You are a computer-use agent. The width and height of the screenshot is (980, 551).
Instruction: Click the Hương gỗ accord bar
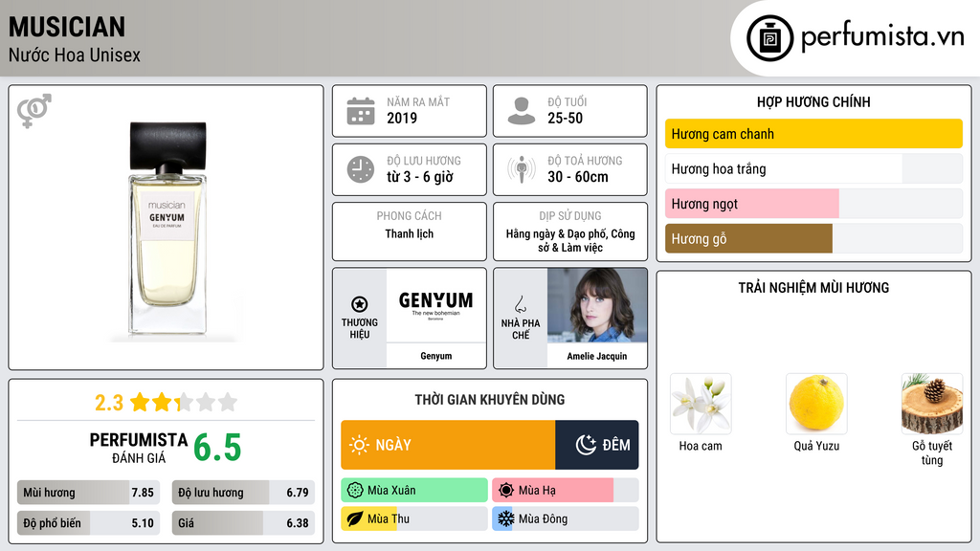click(813, 238)
